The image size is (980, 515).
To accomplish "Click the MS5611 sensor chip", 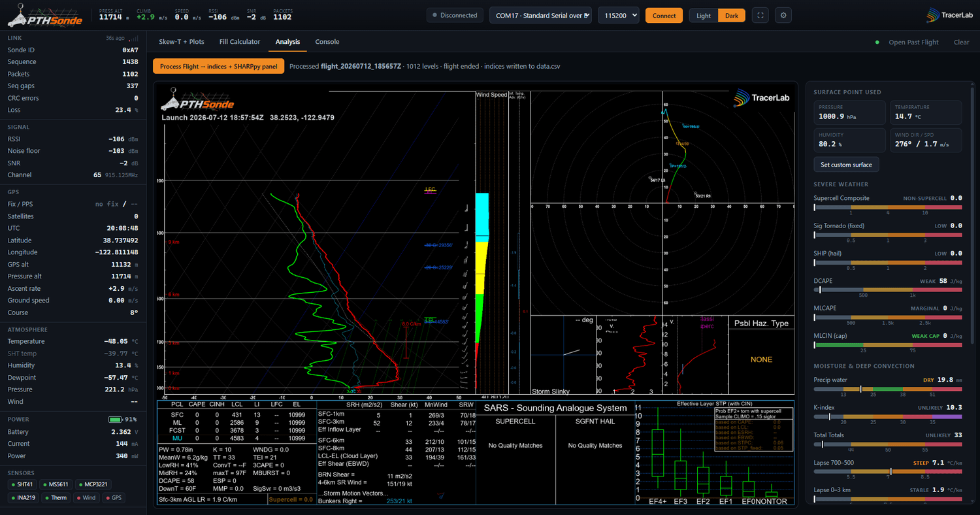I will click(56, 484).
